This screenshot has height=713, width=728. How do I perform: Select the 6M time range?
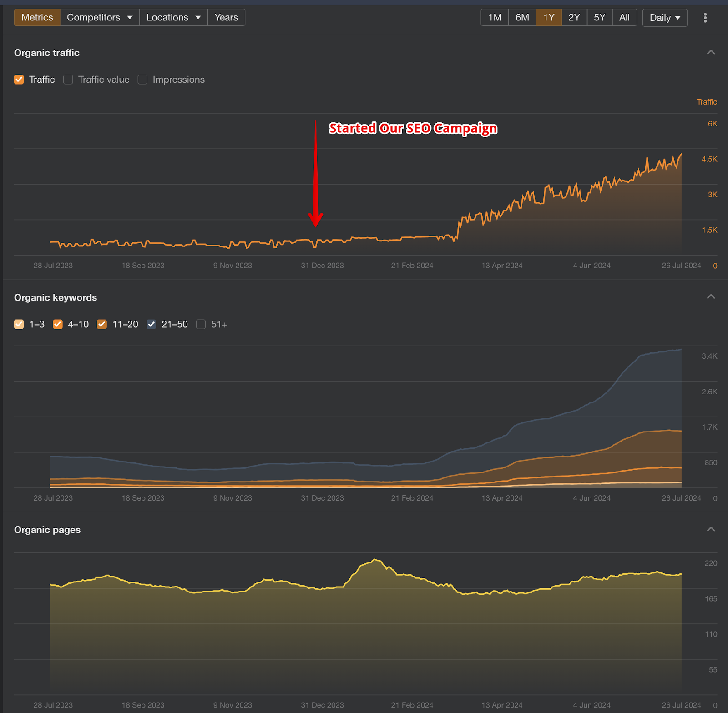point(522,17)
